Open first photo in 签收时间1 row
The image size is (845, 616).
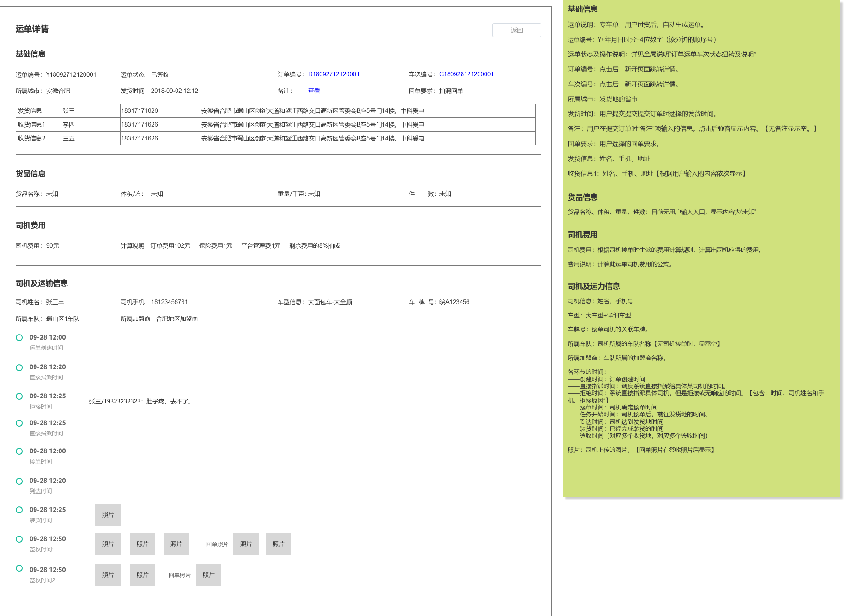tap(108, 544)
